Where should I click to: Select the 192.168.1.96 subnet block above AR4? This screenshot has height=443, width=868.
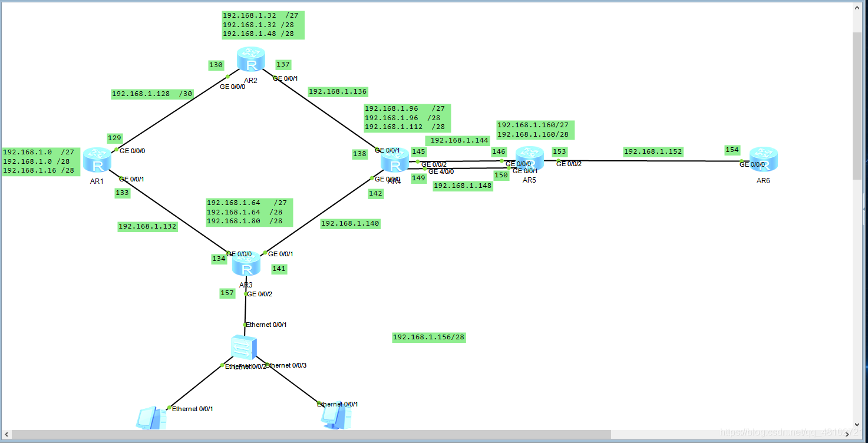pyautogui.click(x=408, y=118)
